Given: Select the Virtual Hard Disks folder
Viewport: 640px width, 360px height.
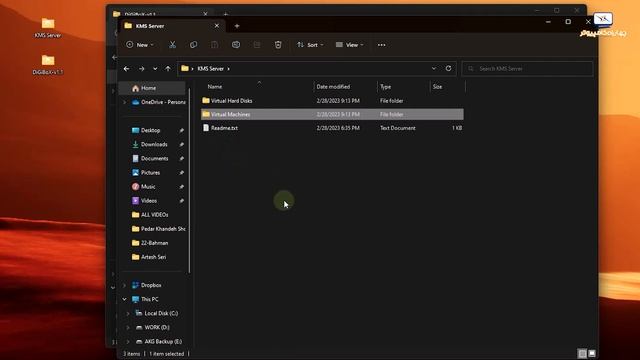Looking at the screenshot, I should pos(332,100).
